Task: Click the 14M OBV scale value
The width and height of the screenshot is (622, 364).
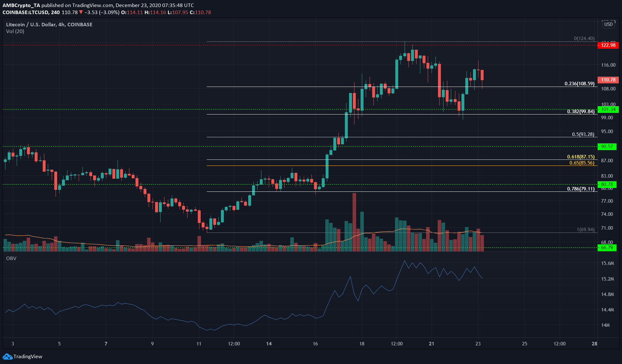Action: (x=606, y=325)
